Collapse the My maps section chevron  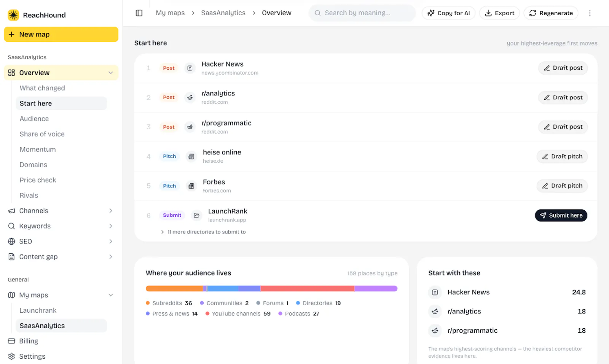click(111, 295)
